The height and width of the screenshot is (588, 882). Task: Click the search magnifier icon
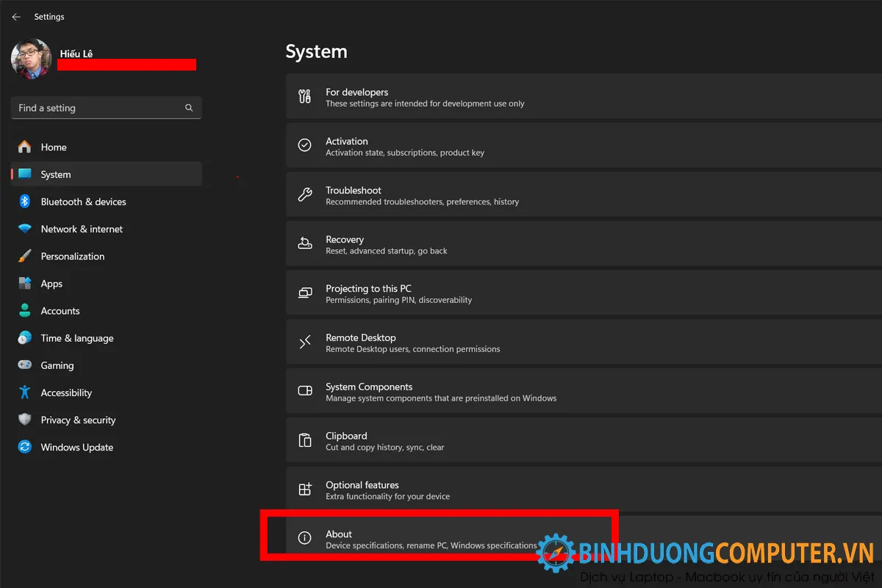click(189, 108)
